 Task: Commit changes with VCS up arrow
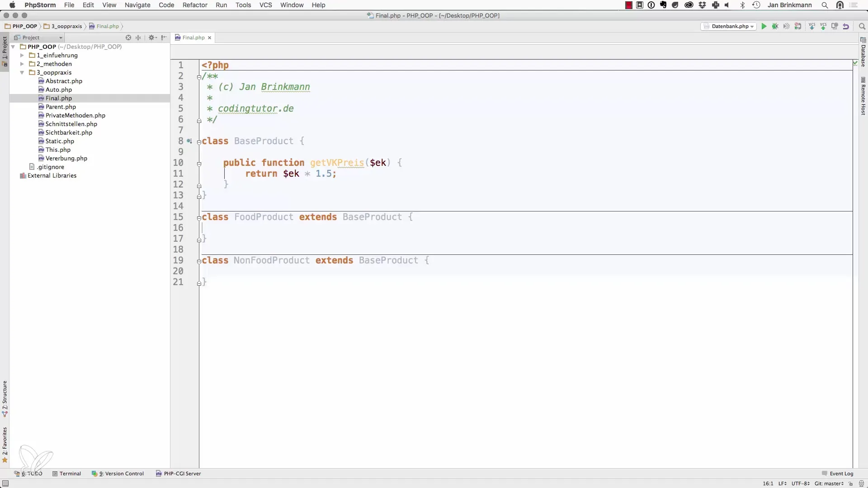tap(823, 26)
